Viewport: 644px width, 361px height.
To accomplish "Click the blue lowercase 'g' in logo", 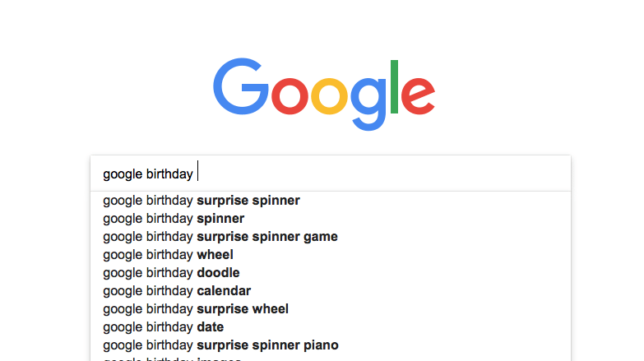I will (368, 104).
